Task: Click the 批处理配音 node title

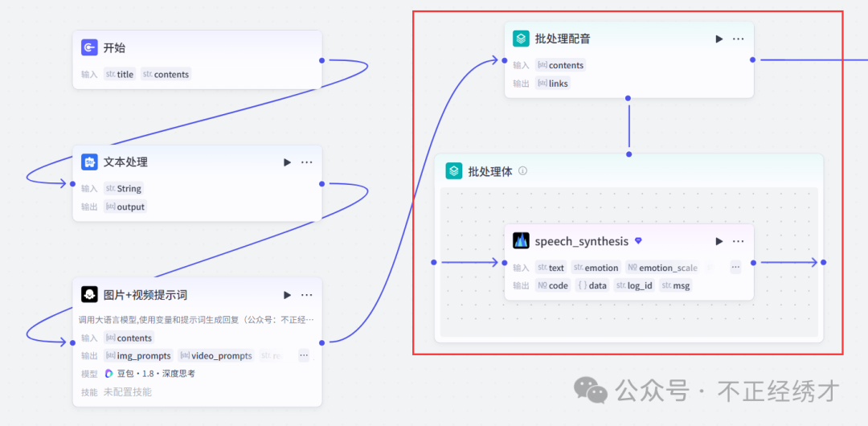Action: (x=563, y=39)
